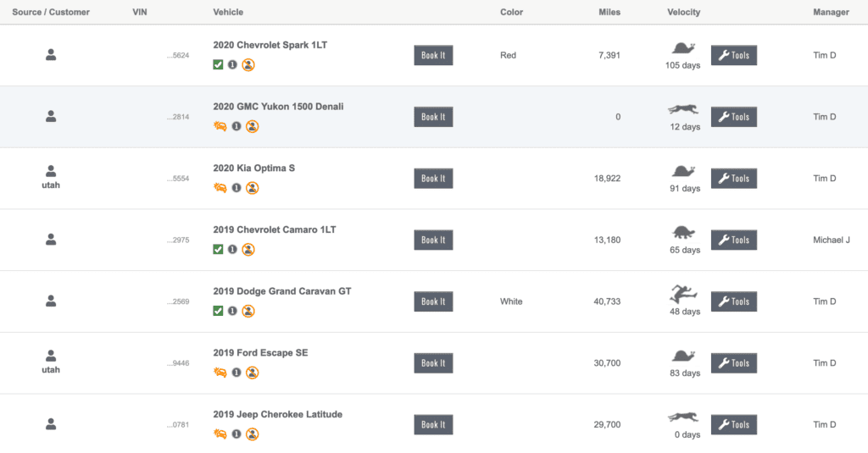Click the snail velocity icon for Chevrolet Spark
The height and width of the screenshot is (453, 868).
683,48
